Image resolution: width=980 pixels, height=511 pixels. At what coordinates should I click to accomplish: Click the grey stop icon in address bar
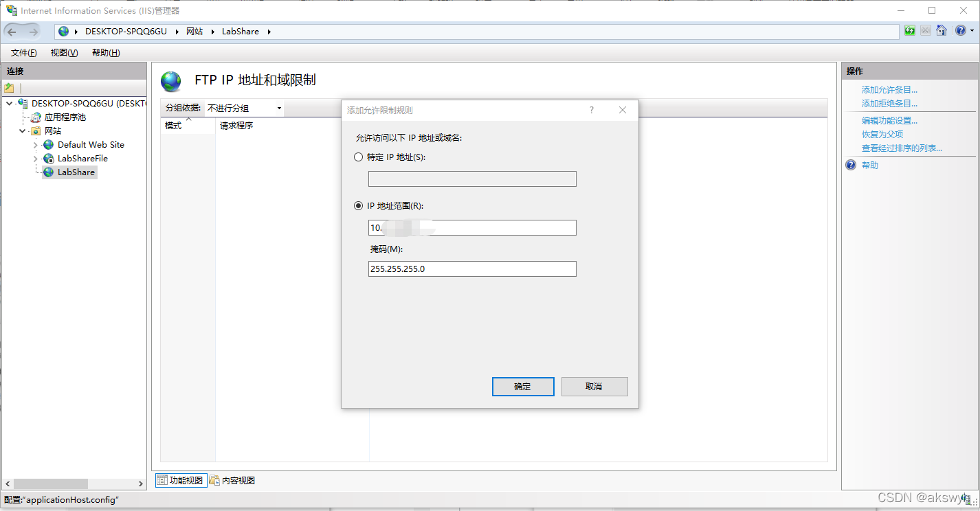click(x=926, y=31)
